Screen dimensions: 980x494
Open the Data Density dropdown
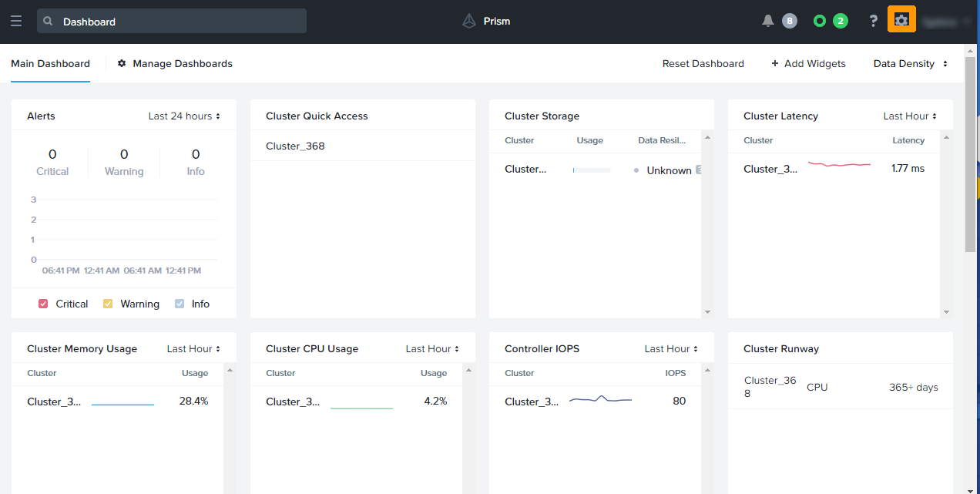point(910,63)
